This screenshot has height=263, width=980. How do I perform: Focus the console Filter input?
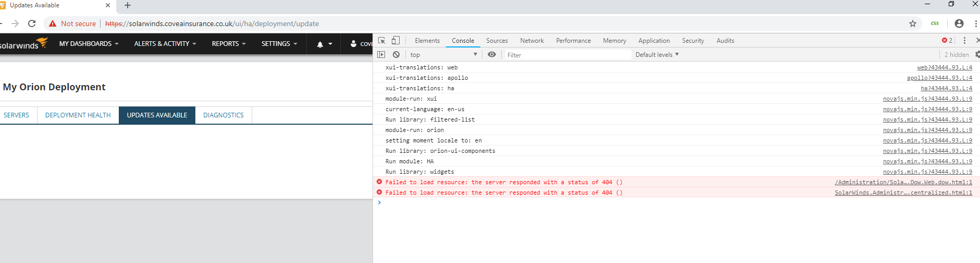tap(568, 55)
